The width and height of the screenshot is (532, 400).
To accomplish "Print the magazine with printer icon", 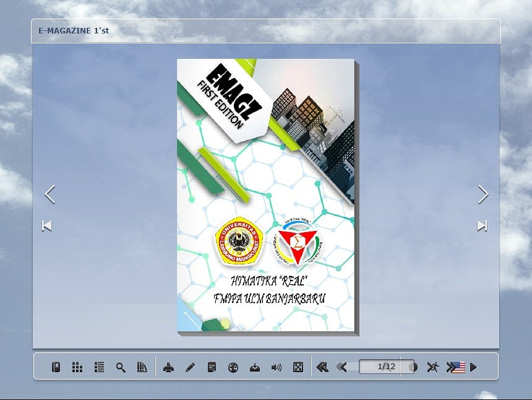I will point(169,367).
